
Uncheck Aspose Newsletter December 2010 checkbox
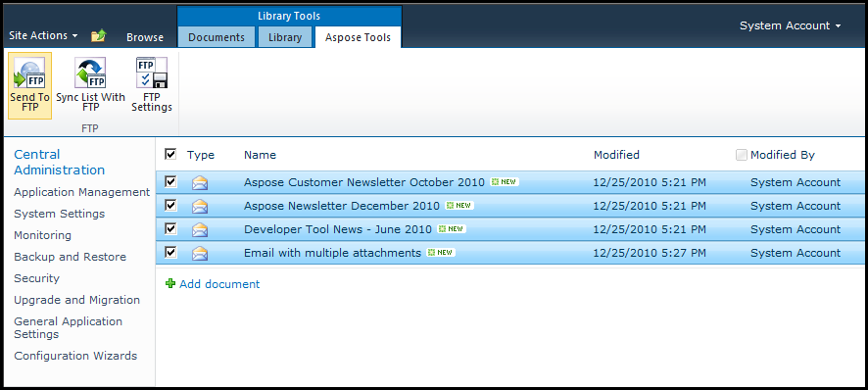171,206
